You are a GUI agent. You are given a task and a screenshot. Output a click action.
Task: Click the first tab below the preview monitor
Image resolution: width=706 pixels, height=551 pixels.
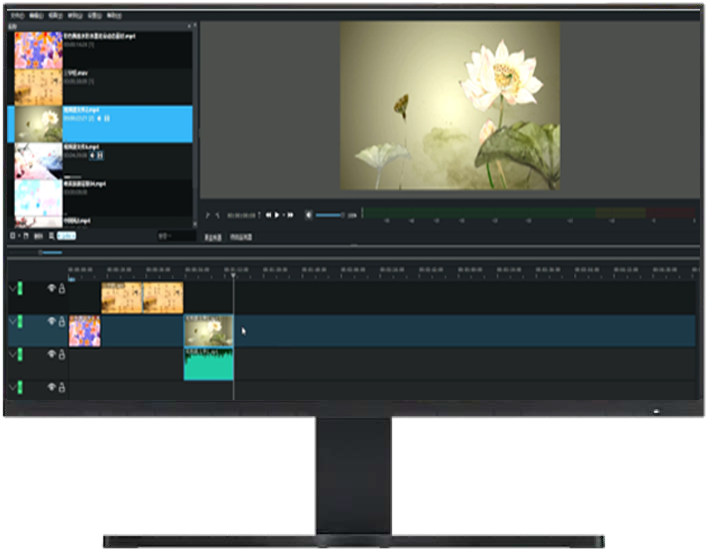tap(213, 237)
